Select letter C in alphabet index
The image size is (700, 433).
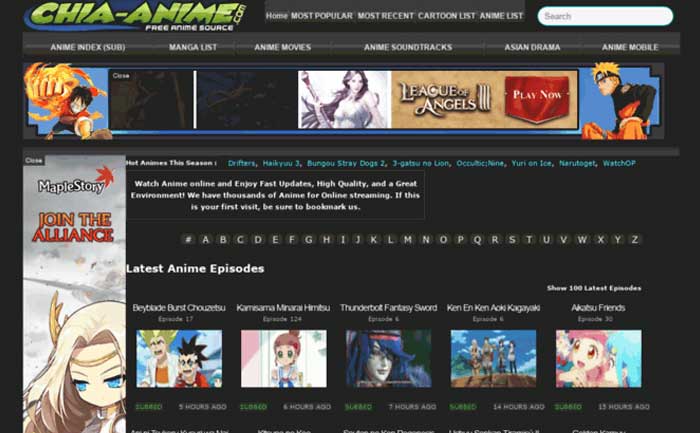click(x=240, y=239)
